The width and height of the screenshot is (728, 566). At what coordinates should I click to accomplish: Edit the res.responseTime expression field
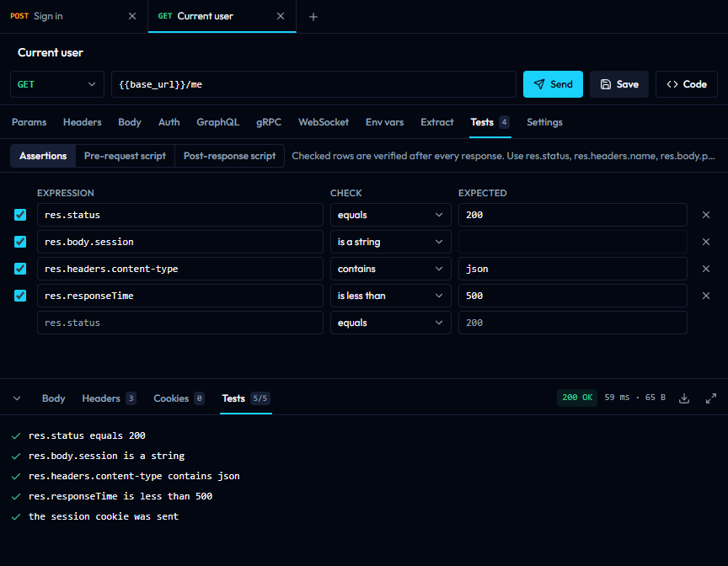tap(180, 296)
